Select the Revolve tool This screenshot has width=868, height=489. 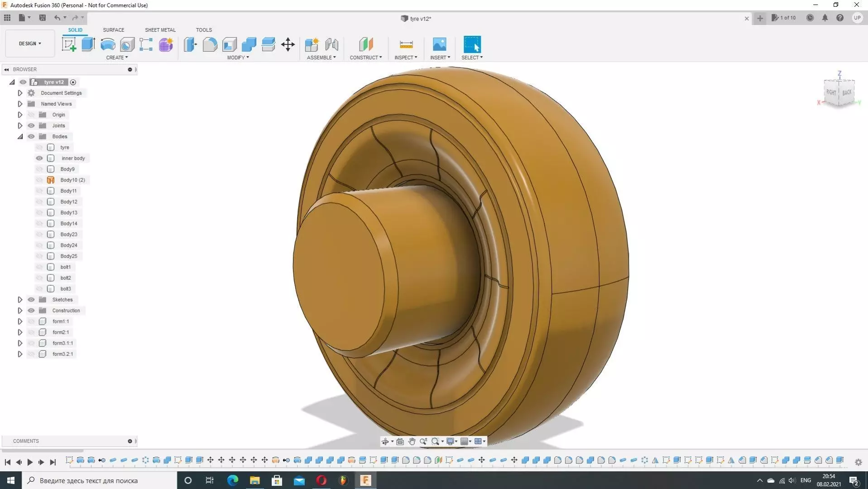[108, 44]
